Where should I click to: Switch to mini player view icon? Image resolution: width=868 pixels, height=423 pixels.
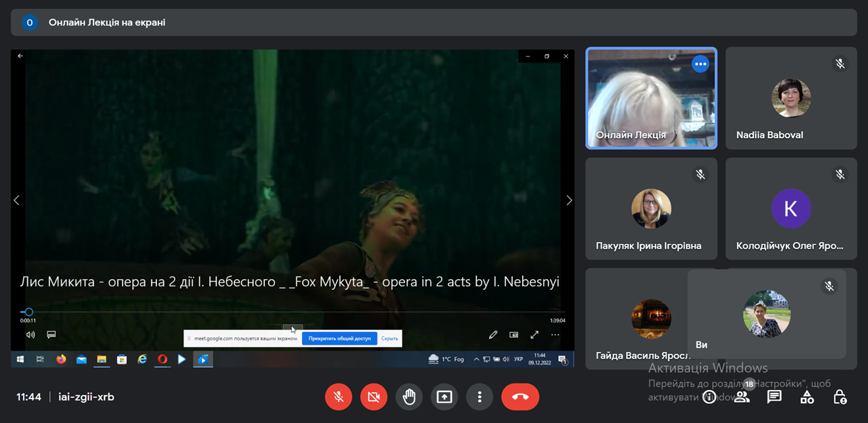[x=514, y=334]
